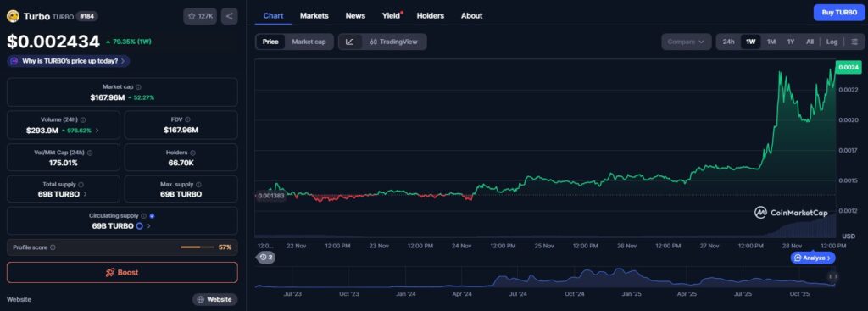
Task: Click the 79.35% (1W) change text
Action: [132, 42]
